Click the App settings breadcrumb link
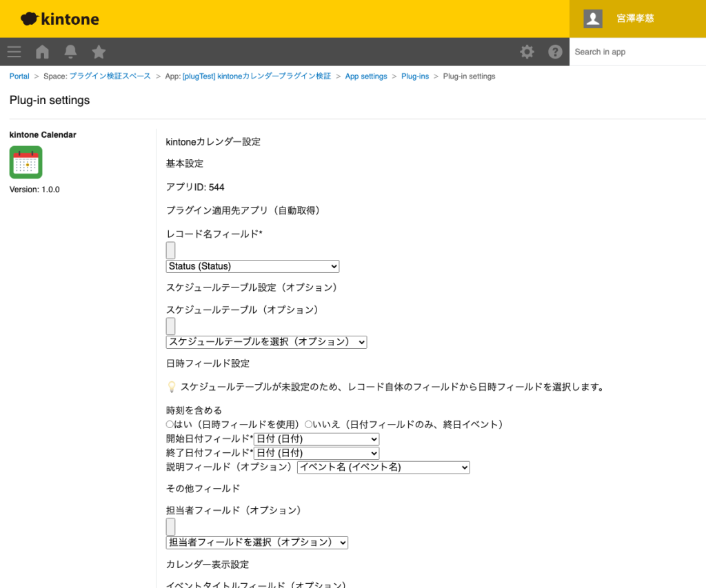 click(366, 76)
